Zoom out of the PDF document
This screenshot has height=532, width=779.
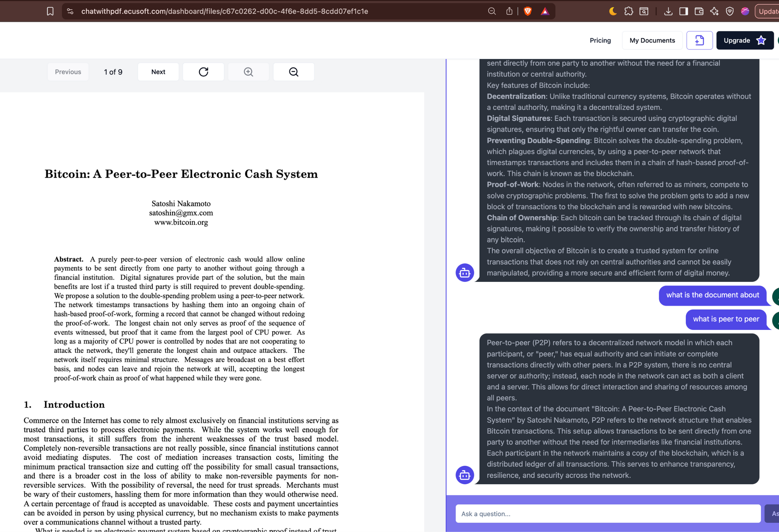point(294,72)
